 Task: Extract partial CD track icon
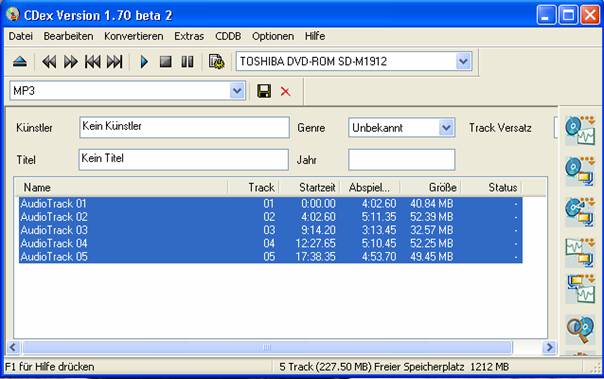click(x=580, y=212)
